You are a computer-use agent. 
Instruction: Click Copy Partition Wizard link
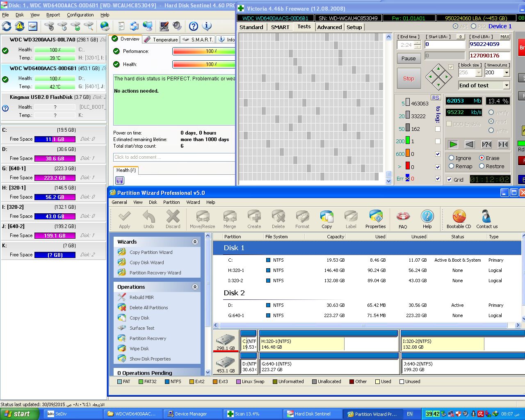coord(151,252)
